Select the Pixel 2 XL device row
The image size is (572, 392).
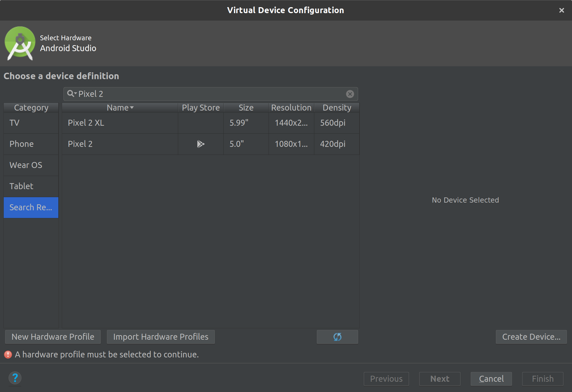120,123
